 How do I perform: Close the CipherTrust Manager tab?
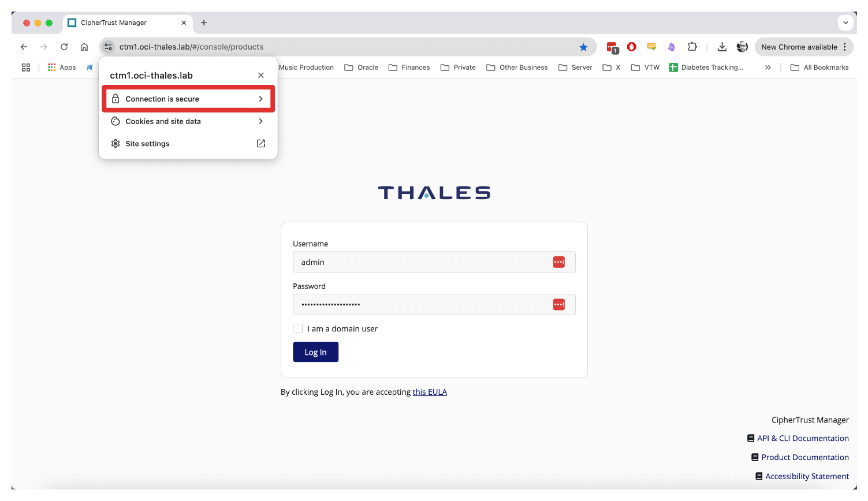tap(184, 23)
